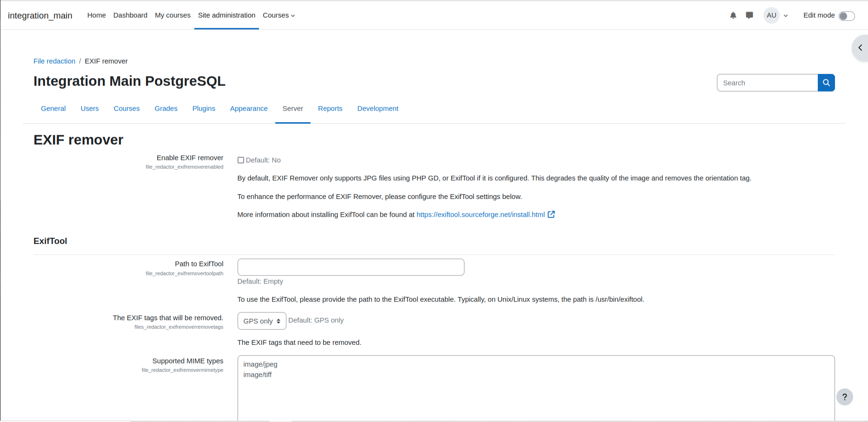Switch to the Users tab
The width and height of the screenshot is (868, 422).
[90, 108]
